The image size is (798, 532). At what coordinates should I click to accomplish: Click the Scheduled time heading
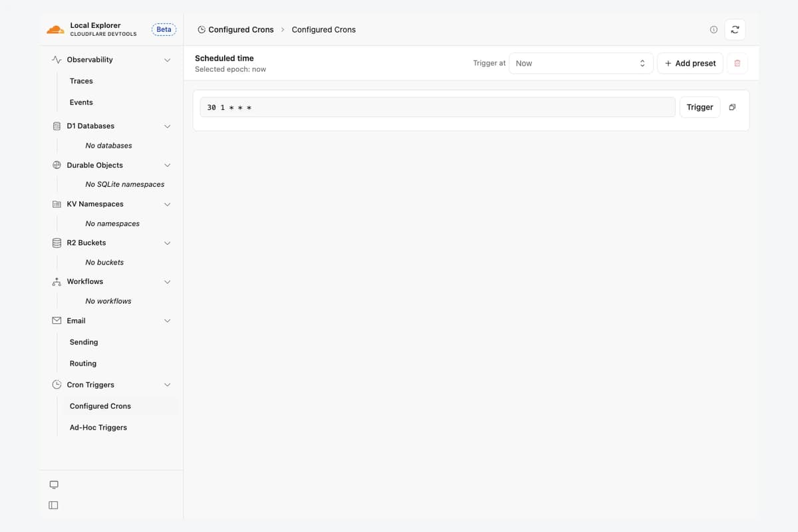(x=224, y=59)
